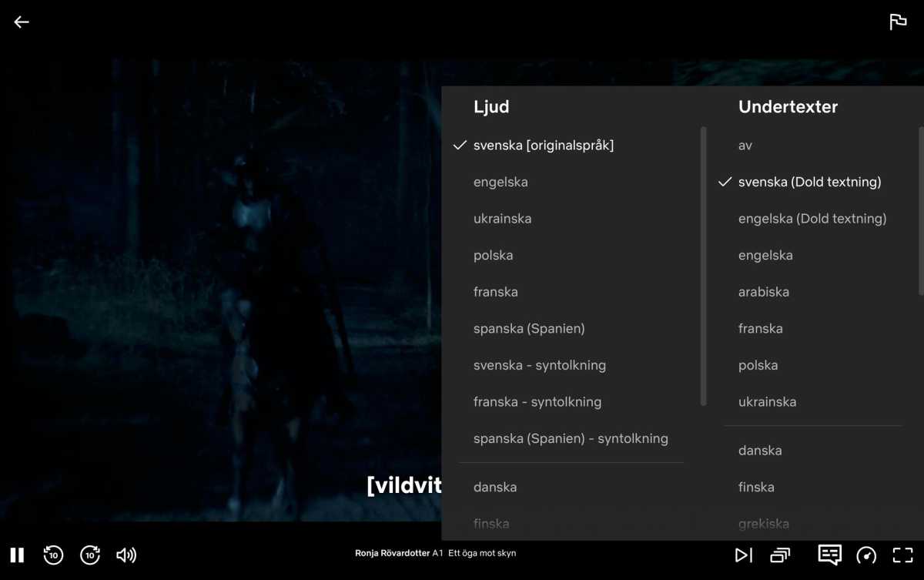Viewport: 924px width, 580px height.
Task: Open playback speed settings
Action: (866, 555)
